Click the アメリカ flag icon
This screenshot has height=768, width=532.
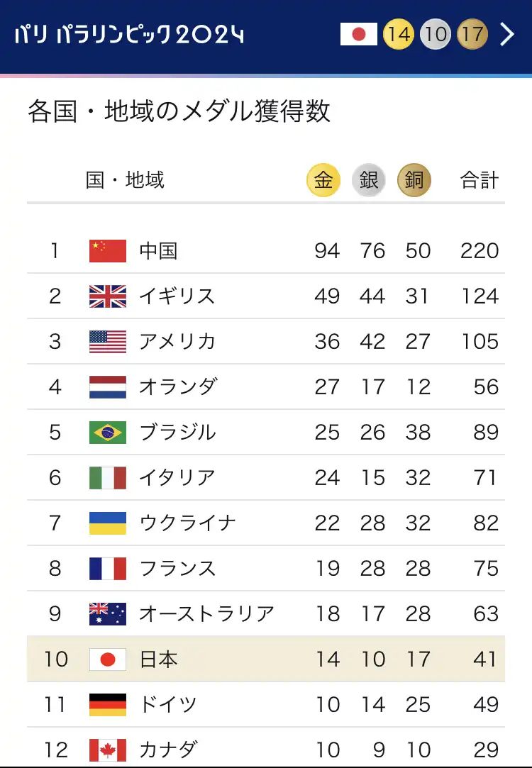(x=108, y=342)
